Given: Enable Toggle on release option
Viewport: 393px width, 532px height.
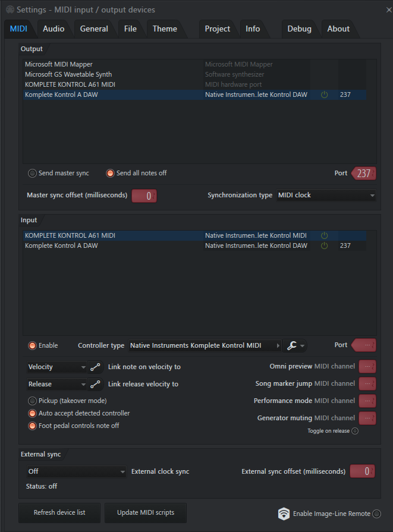Looking at the screenshot, I should (355, 431).
